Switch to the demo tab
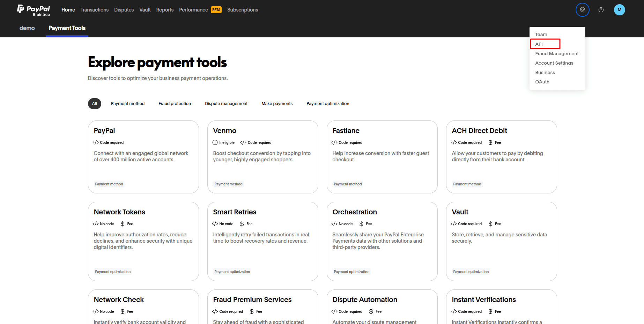This screenshot has height=324, width=644. pos(27,28)
